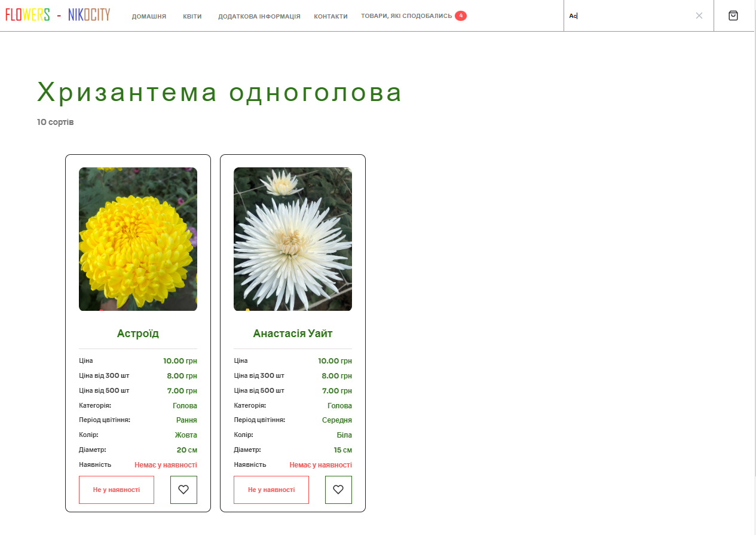This screenshot has width=756, height=535.
Task: Click Астроїд availability Немає у наявності
Action: [166, 465]
